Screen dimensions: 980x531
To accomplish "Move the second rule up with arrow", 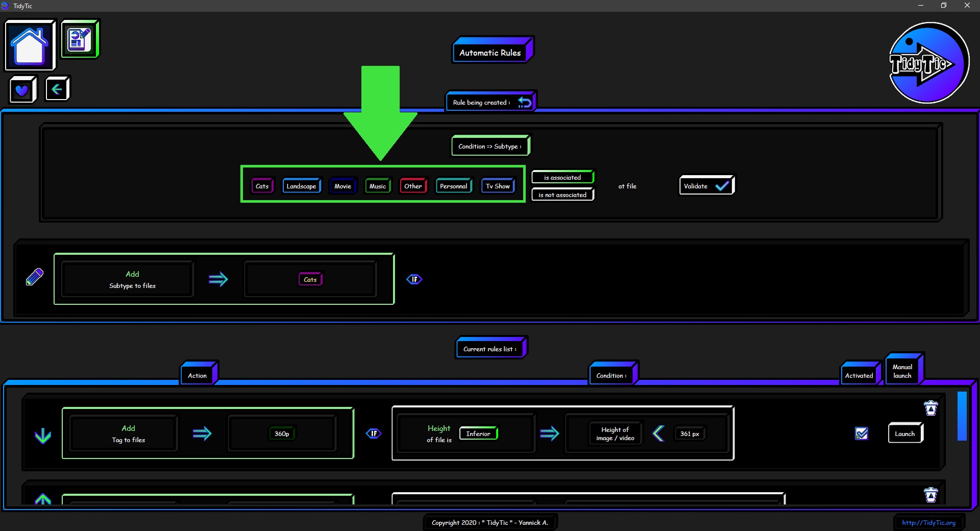I will 43,499.
